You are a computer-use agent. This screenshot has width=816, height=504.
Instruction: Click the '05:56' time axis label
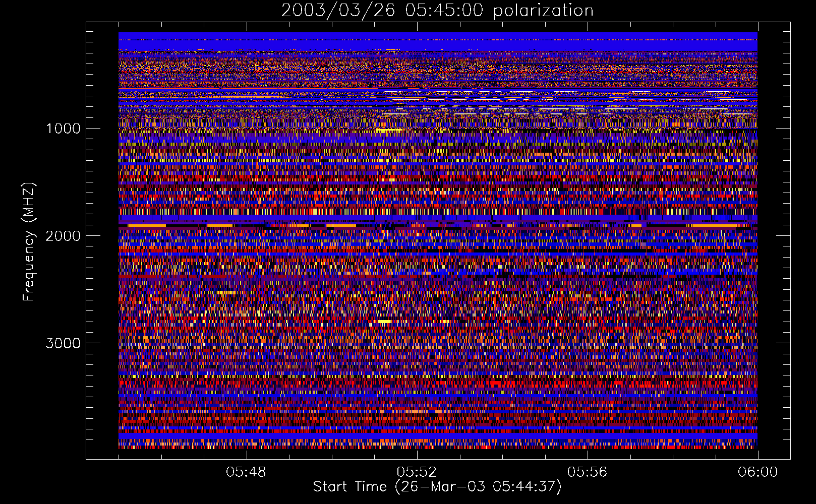click(588, 472)
